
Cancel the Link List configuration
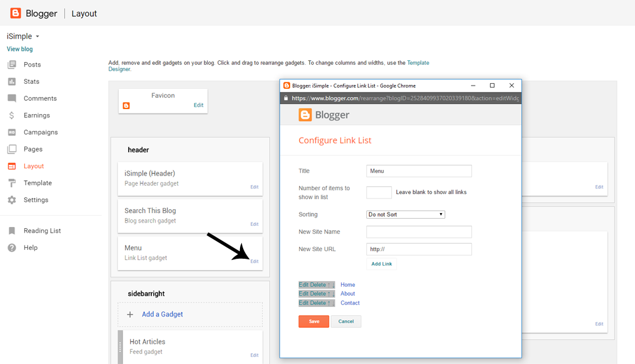(x=346, y=322)
